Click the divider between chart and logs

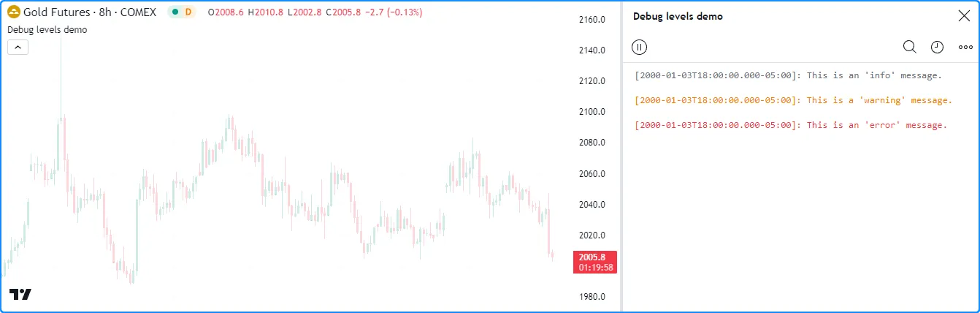pos(621,156)
